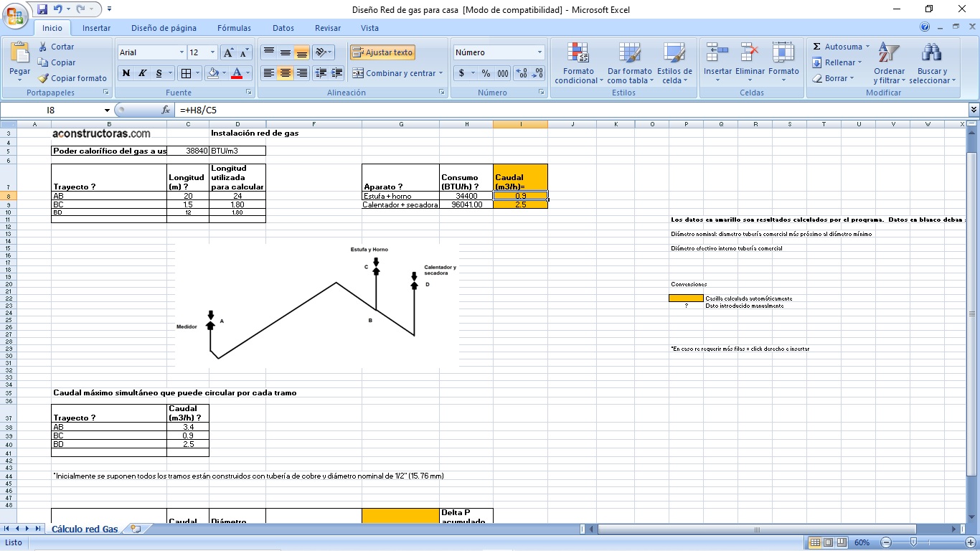
Task: Pick the fill color bucket
Action: tap(212, 73)
